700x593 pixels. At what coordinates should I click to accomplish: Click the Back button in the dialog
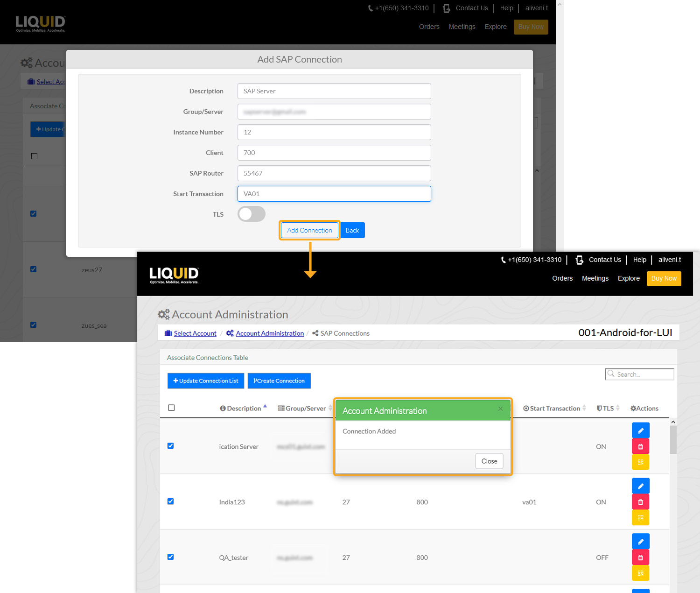pos(352,230)
